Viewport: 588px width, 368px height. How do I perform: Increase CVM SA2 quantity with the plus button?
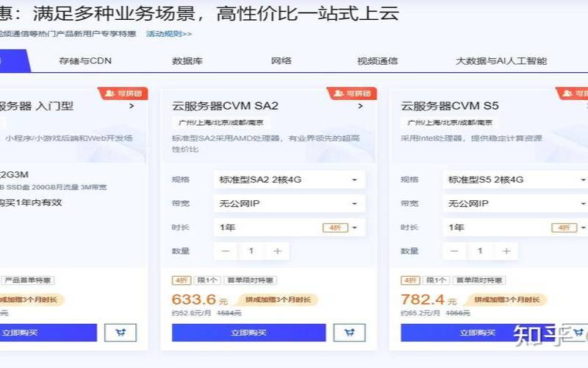[x=277, y=251]
